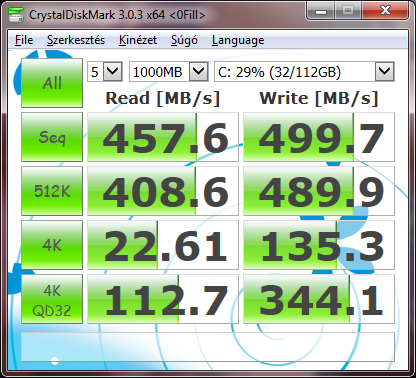
Task: Select the 4K QD32 read result 112.7
Action: pyautogui.click(x=163, y=299)
